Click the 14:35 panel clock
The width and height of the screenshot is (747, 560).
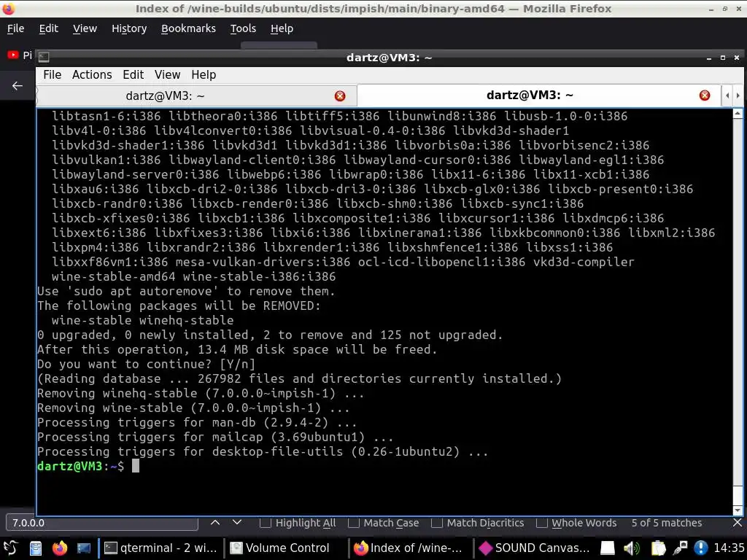[729, 548]
